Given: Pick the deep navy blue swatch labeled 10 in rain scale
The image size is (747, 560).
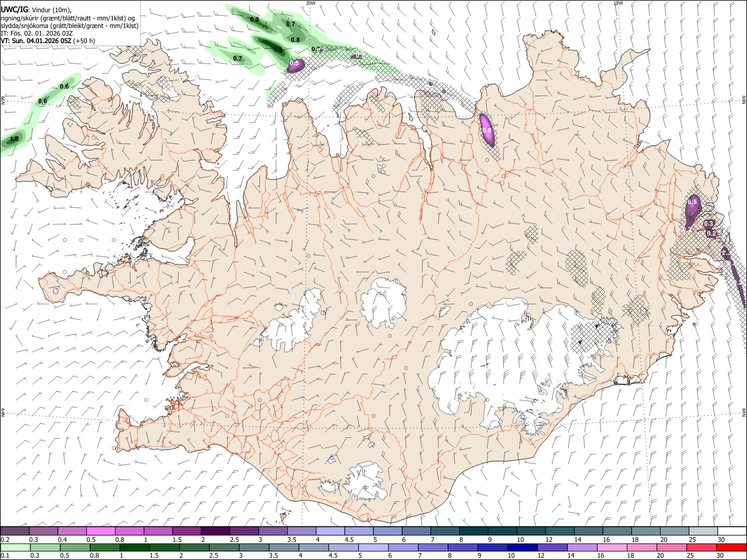Looking at the screenshot, I should coord(522,548).
